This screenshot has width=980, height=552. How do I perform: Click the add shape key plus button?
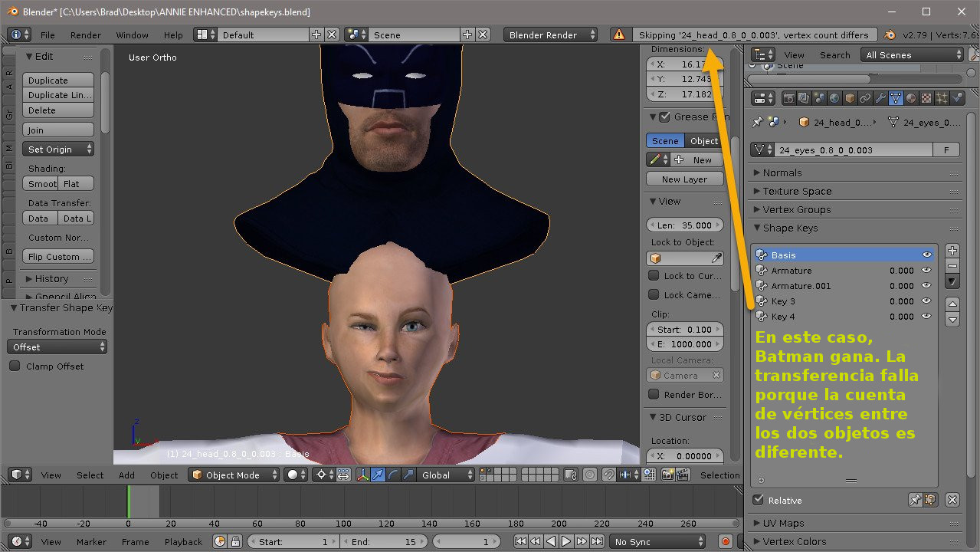[952, 251]
